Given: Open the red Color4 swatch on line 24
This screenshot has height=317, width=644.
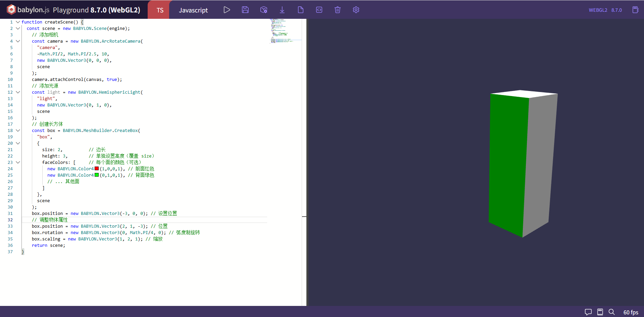Looking at the screenshot, I should (x=97, y=169).
